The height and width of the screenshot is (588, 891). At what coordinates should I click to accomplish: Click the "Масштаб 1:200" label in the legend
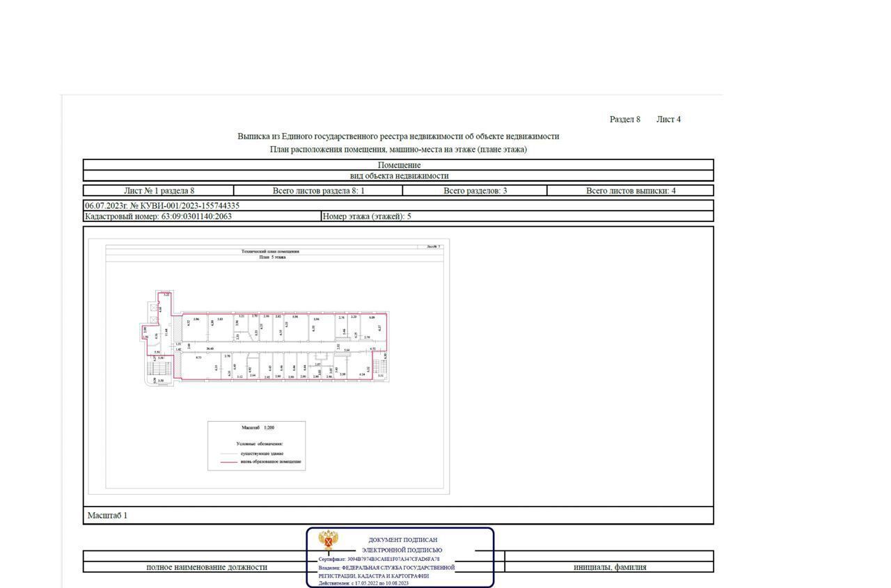[x=258, y=428]
